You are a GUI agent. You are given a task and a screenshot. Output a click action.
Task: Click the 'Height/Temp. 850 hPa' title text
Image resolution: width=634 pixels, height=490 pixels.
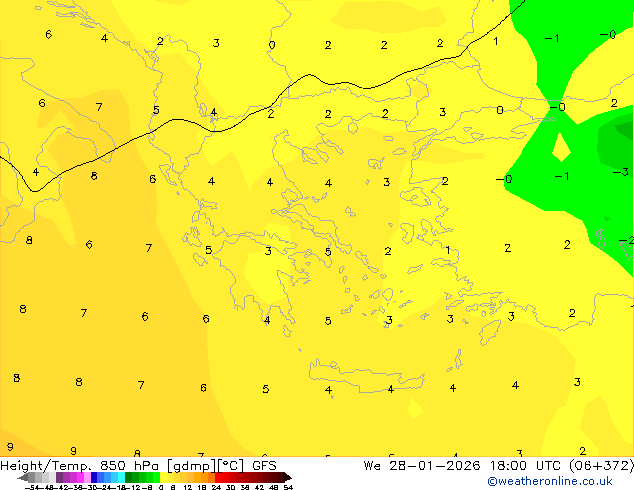[79, 466]
